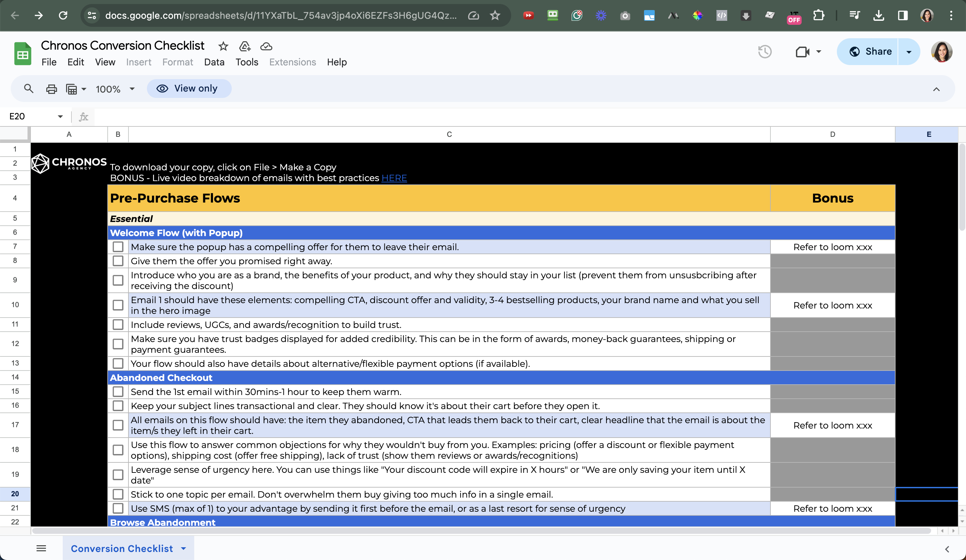Open all sheets list hamburger icon
966x560 pixels.
[41, 548]
